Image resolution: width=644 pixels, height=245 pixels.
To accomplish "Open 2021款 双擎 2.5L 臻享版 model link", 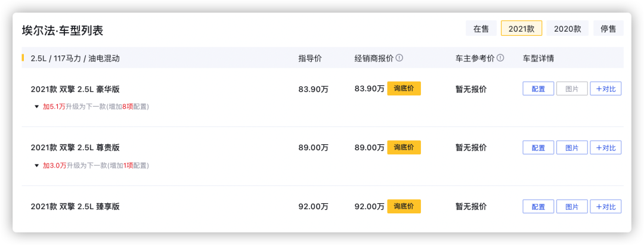I will click(x=75, y=206).
